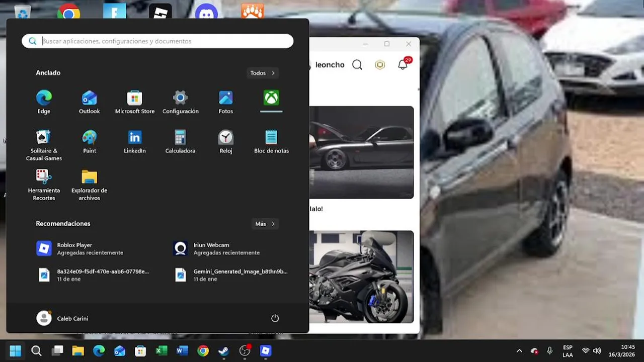
Task: Launch Word from taskbar
Action: [182, 350]
